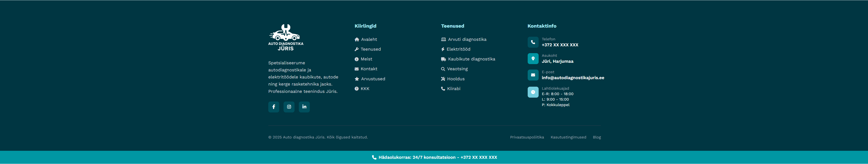Open the Facebook social icon
Viewport: 868px width, 164px height.
point(274,107)
